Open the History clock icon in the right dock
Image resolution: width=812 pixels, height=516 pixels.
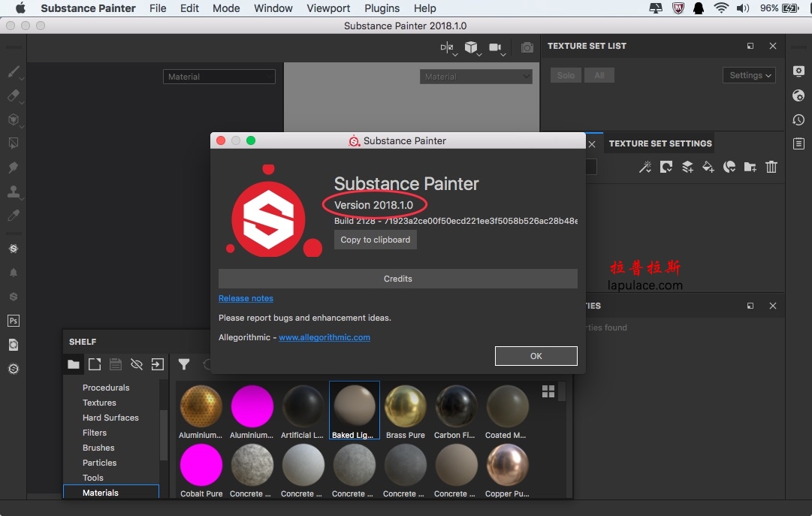tap(798, 119)
